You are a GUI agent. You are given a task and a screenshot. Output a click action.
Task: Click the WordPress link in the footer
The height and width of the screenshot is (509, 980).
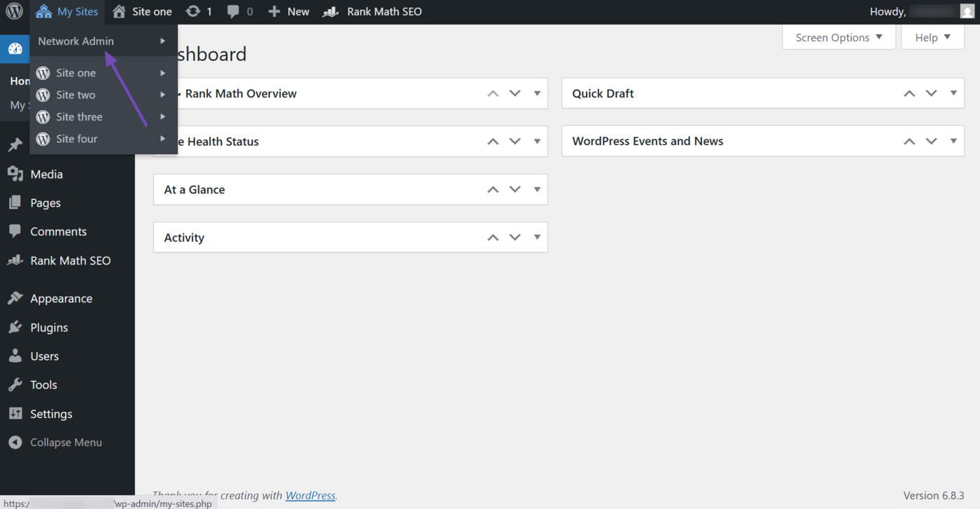[x=310, y=495]
